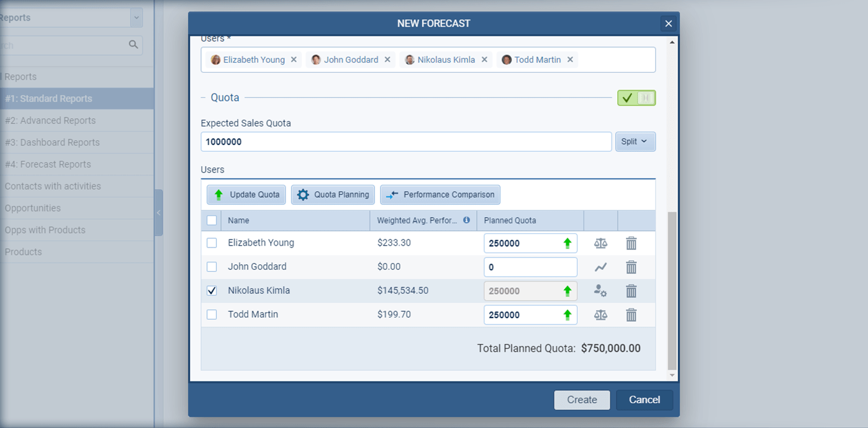The width and height of the screenshot is (868, 428).
Task: Click the comparison scales icon for Todd Martin
Action: (600, 314)
